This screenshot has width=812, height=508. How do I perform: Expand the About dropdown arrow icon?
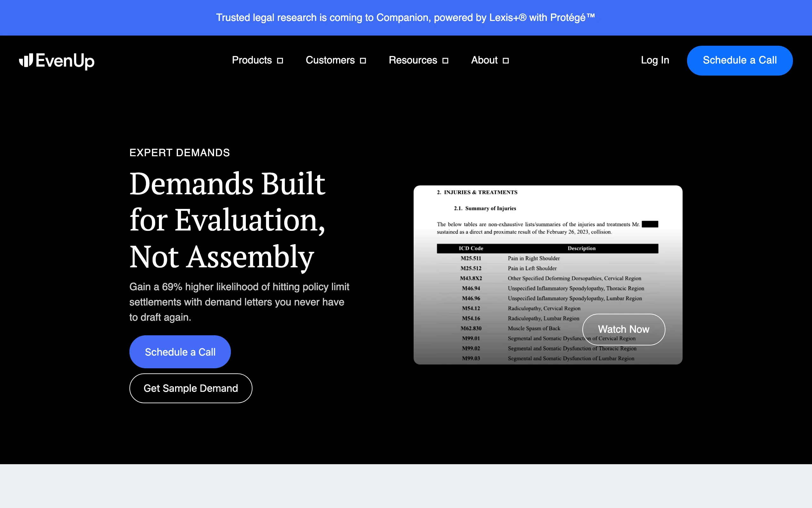(x=506, y=60)
